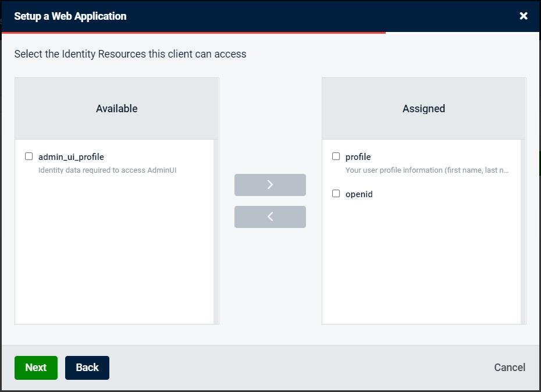Cancel the web application setup
This screenshot has width=541, height=392.
510,368
